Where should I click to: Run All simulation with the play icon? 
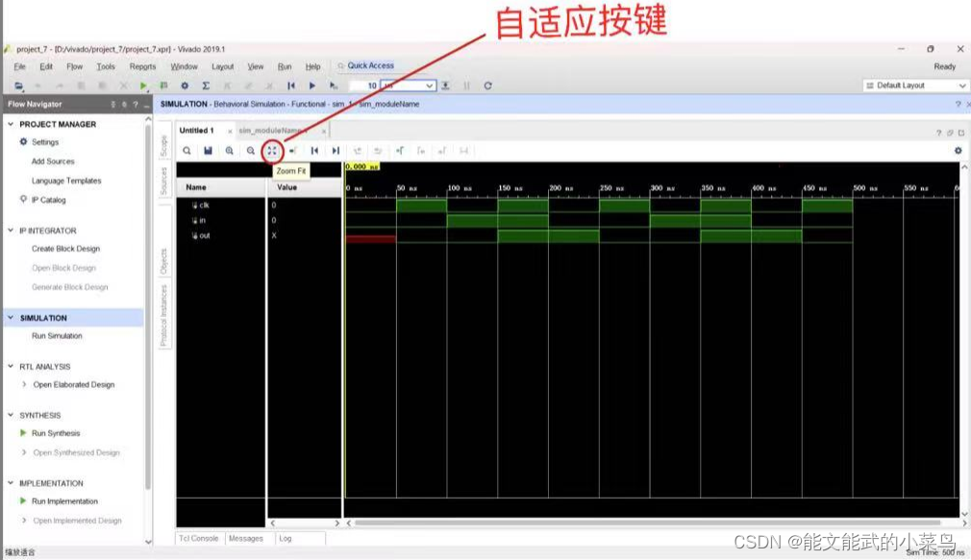[x=312, y=85]
